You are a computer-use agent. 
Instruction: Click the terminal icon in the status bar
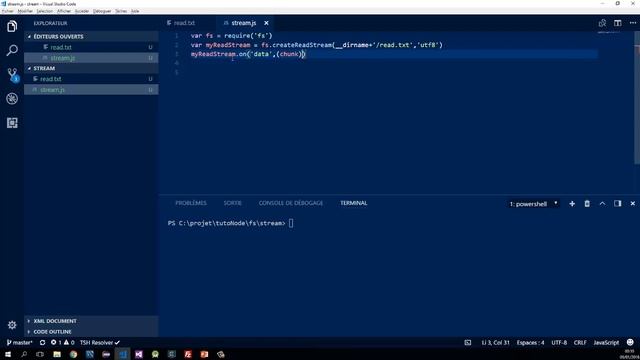pos(468,342)
